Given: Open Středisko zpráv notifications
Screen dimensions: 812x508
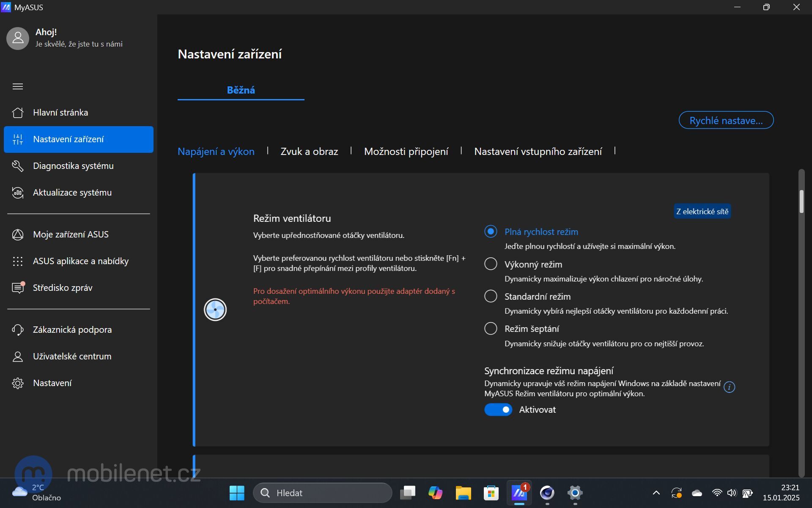Looking at the screenshot, I should tap(63, 287).
